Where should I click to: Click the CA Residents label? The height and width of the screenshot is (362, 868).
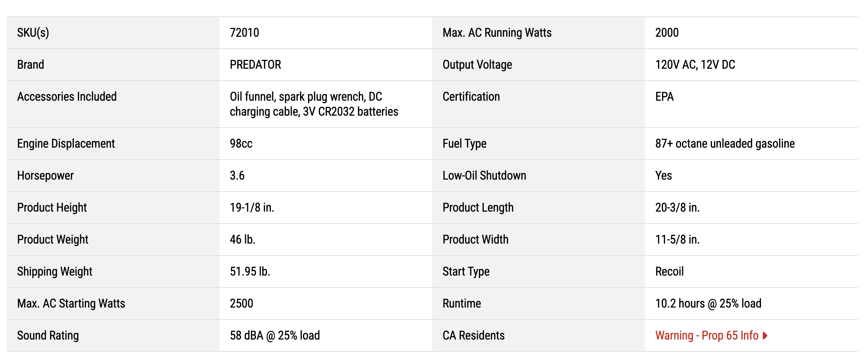[473, 335]
